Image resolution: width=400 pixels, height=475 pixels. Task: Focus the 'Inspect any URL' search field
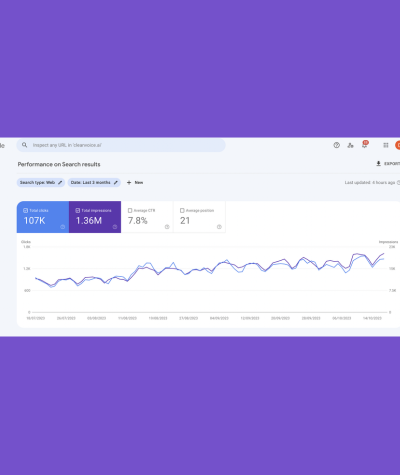tap(121, 145)
